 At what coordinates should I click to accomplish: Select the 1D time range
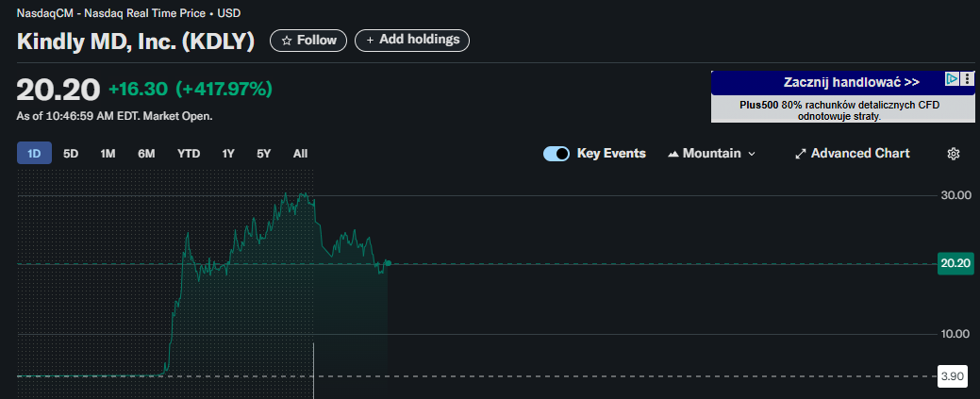click(x=34, y=154)
